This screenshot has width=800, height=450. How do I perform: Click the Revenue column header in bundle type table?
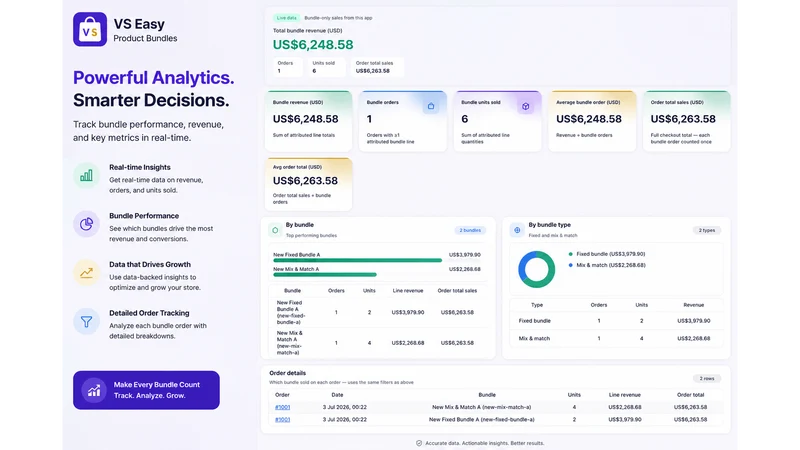click(693, 305)
